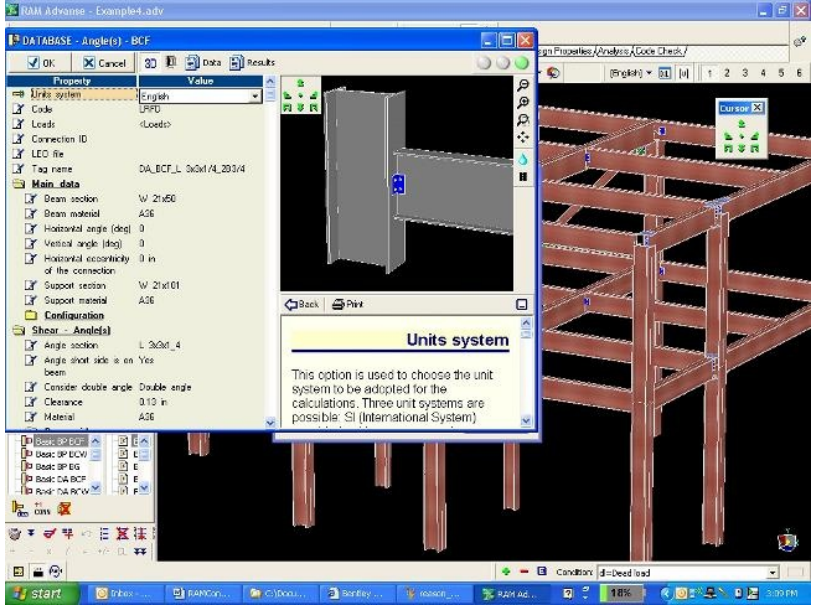The image size is (815, 605).
Task: Select view number 3 in main toolbar
Action: tap(745, 73)
